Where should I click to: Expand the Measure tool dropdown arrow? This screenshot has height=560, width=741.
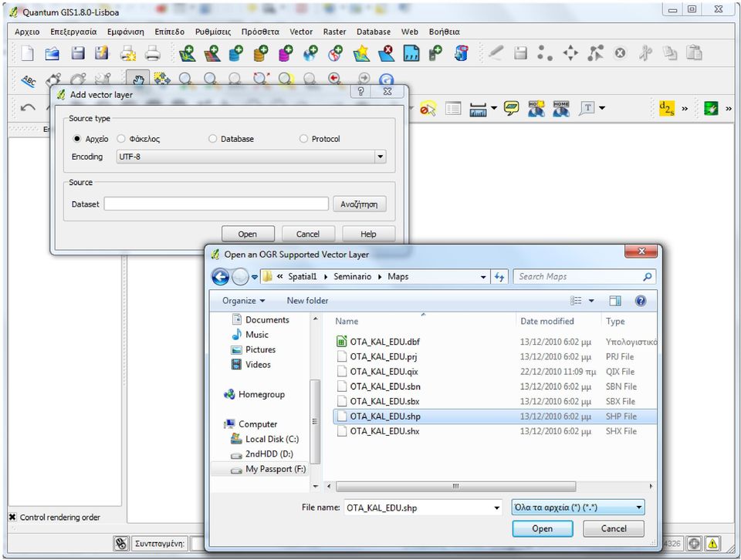pyautogui.click(x=494, y=108)
